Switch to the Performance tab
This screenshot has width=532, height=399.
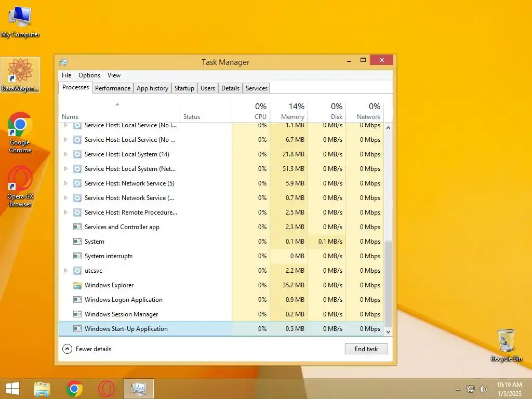pyautogui.click(x=113, y=88)
